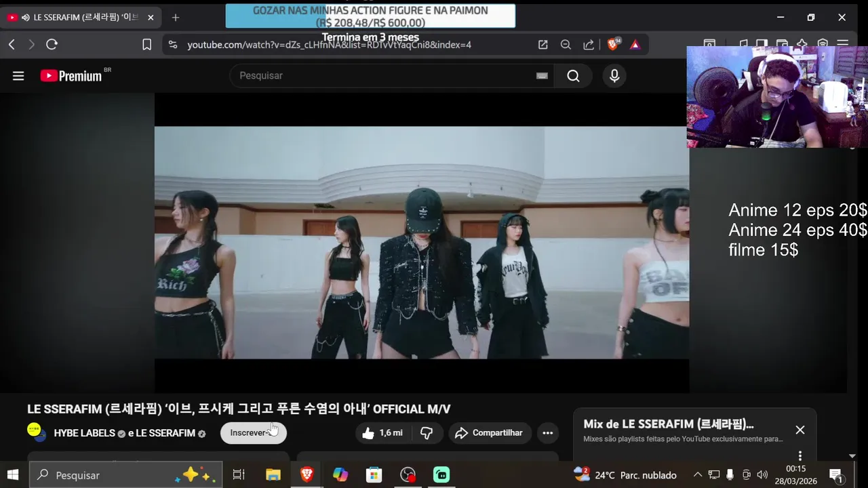Open File Explorer from taskbar

(x=273, y=475)
